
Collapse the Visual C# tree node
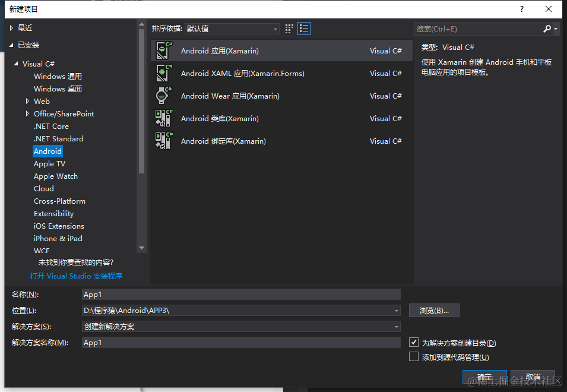click(16, 64)
